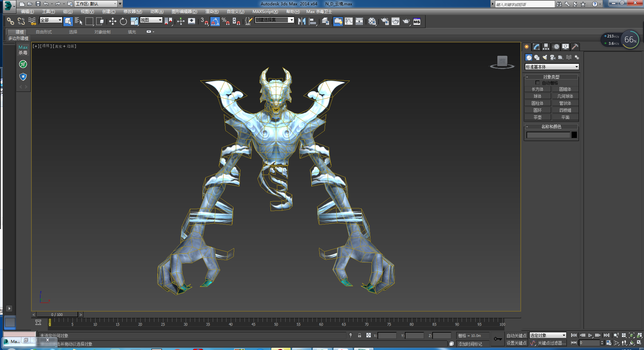Select the Rotate tool in toolbar

(x=123, y=21)
